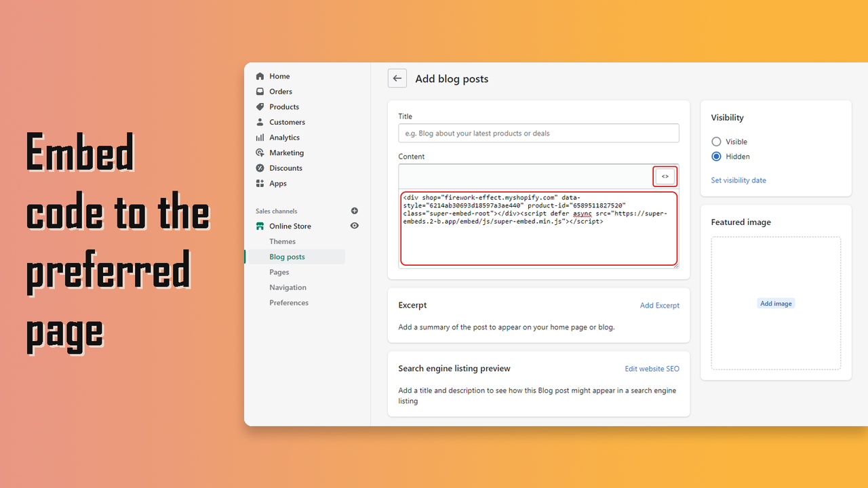Toggle the code view button in Content
Viewport: 868px width, 488px height.
tap(665, 176)
